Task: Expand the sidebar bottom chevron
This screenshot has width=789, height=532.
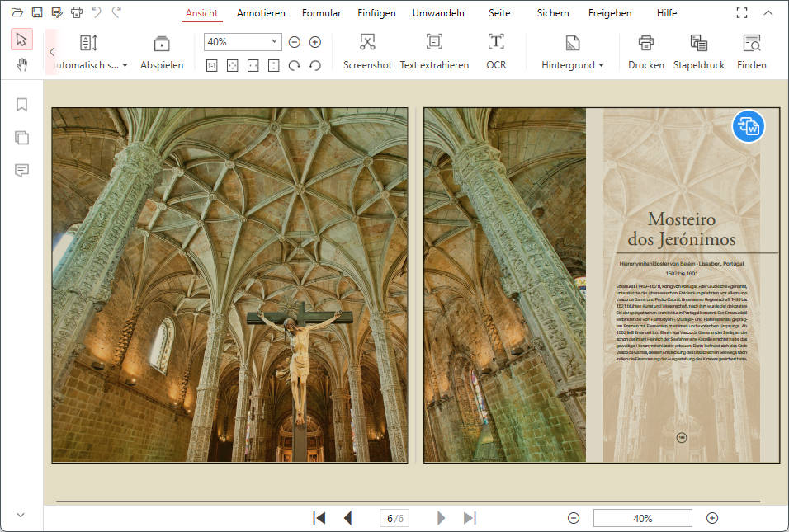Action: click(x=21, y=515)
